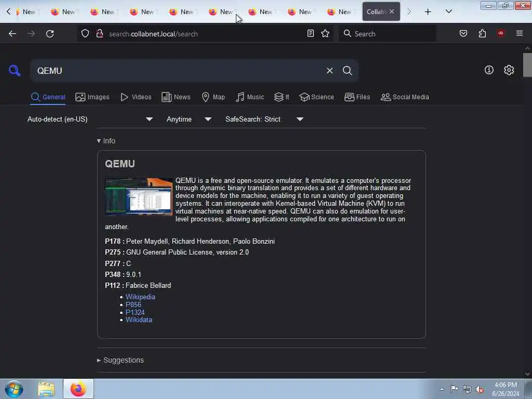Viewport: 532px width, 399px height.
Task: Open tracking protection shield icon
Action: pyautogui.click(x=85, y=34)
